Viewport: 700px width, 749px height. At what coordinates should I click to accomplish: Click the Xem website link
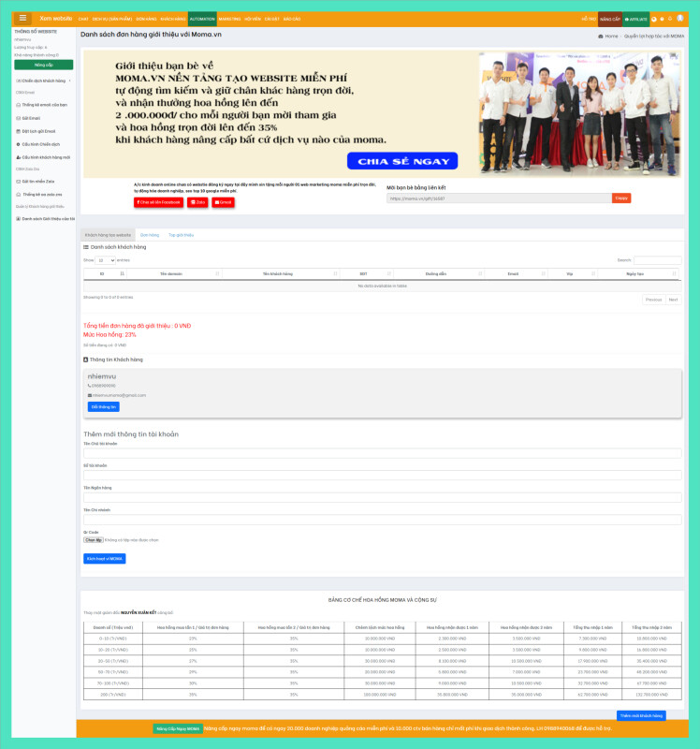click(55, 19)
